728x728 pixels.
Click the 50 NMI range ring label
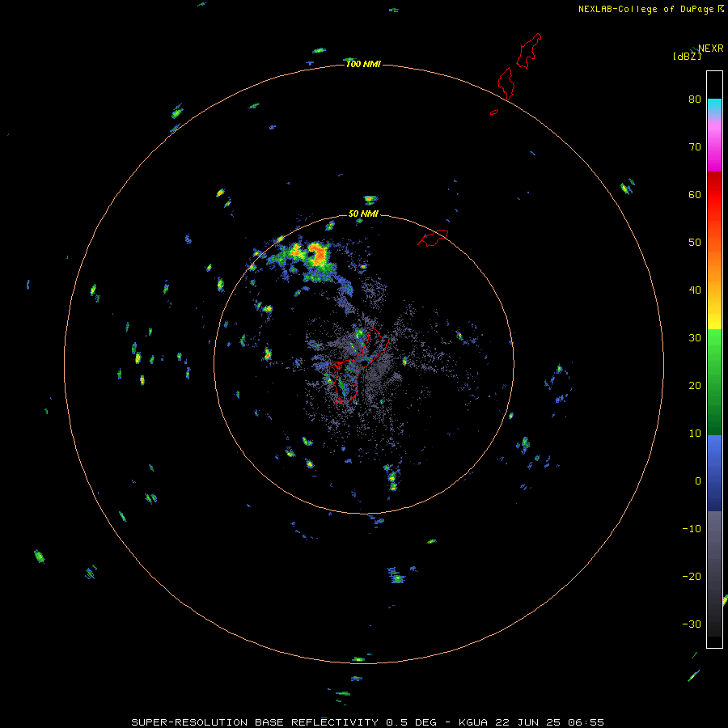click(x=363, y=214)
